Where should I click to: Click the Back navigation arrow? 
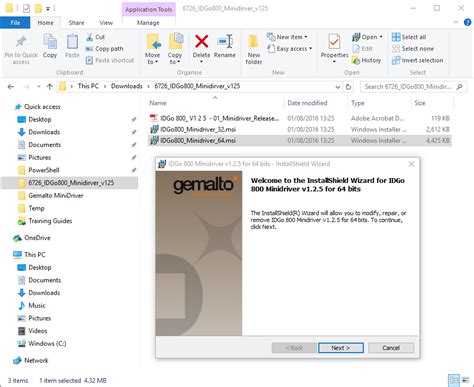coord(11,87)
